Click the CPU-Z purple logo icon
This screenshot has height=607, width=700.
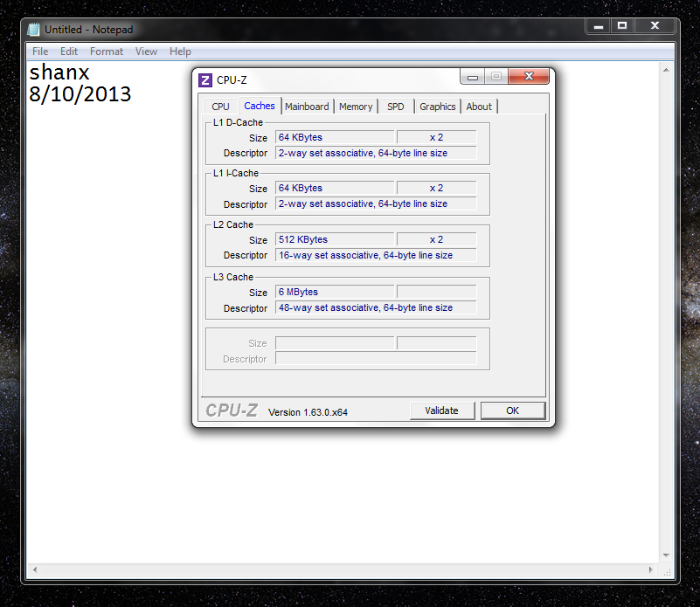(x=205, y=80)
